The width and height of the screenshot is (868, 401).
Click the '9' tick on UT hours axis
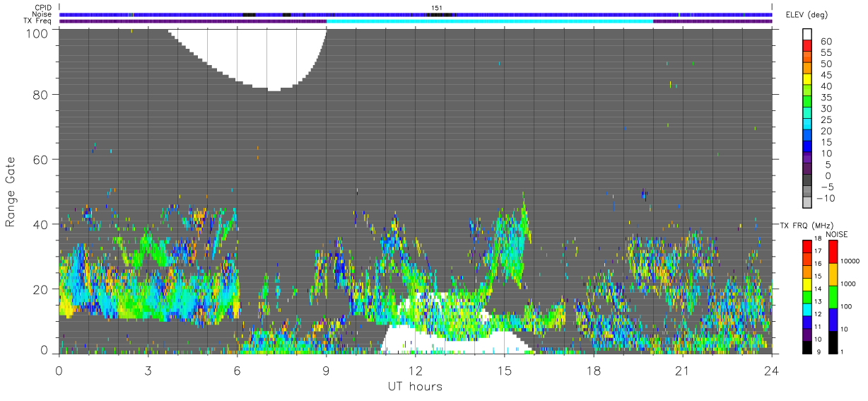pos(326,371)
